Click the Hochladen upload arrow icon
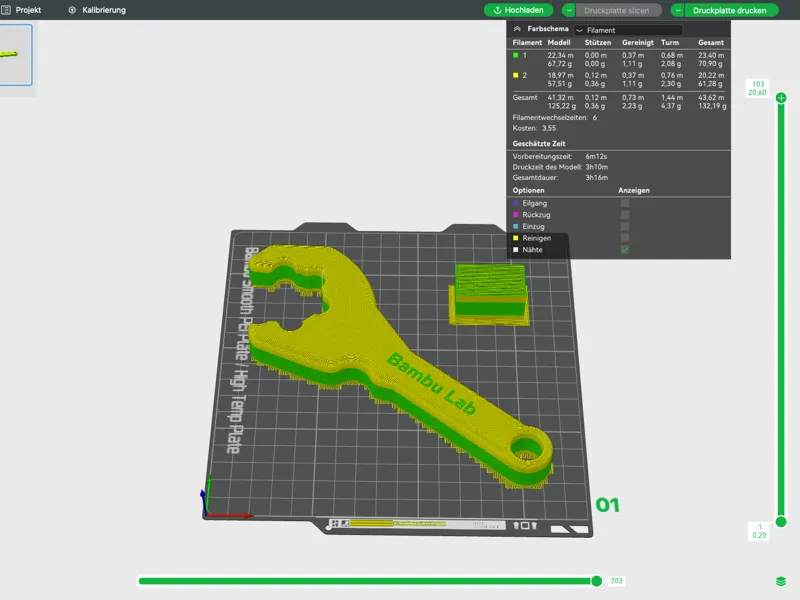800x600 pixels. [x=497, y=10]
